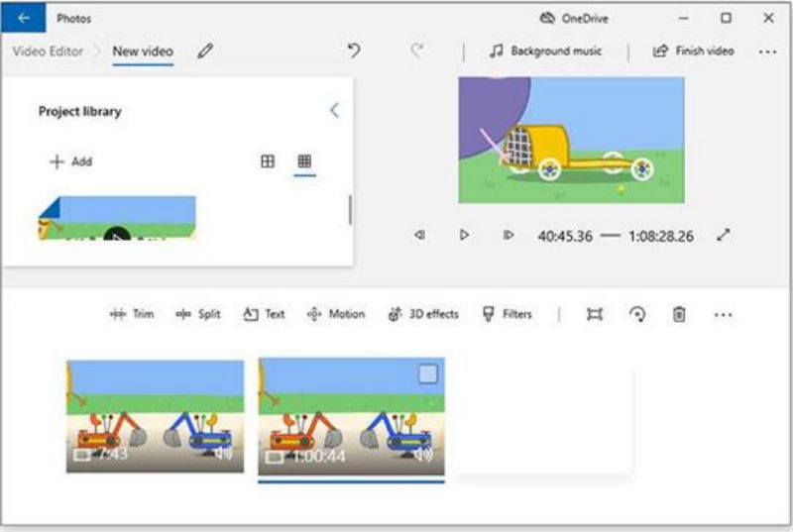This screenshot has width=793, height=532.
Task: Switch library to small grid view
Action: (304, 161)
